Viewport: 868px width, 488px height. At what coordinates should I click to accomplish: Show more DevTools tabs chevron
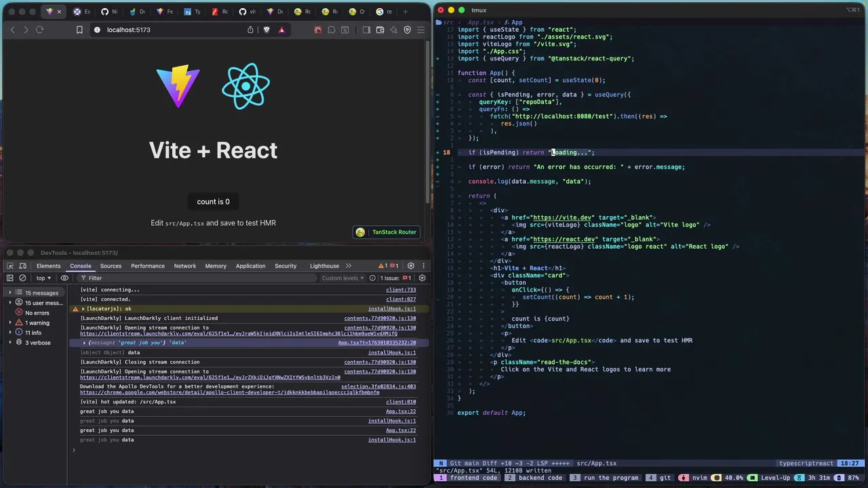(x=349, y=266)
